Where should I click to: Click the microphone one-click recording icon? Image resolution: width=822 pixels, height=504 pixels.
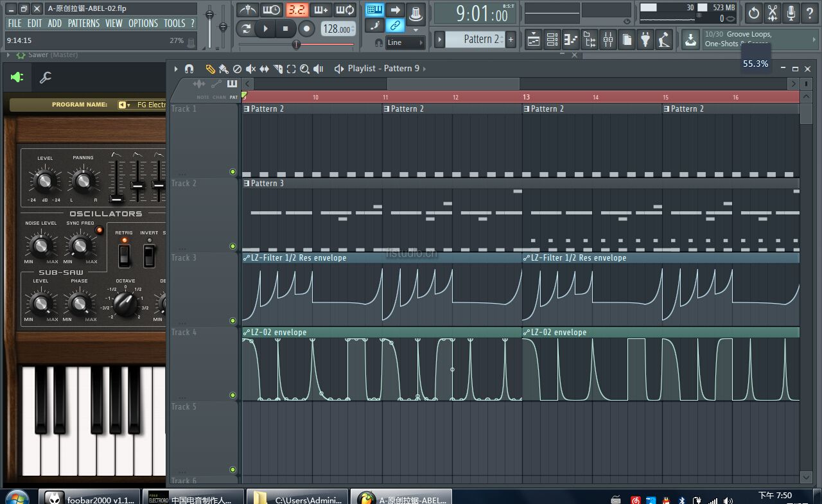(791, 13)
